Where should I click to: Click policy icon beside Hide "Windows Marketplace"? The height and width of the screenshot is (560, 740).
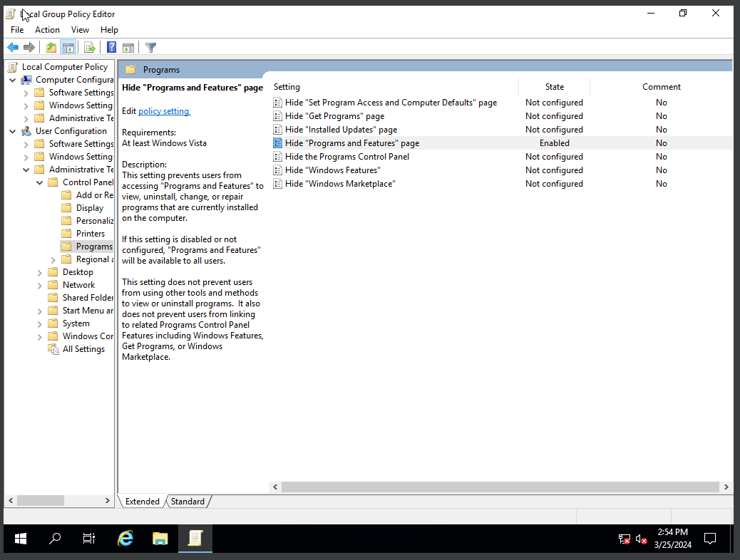(x=277, y=184)
